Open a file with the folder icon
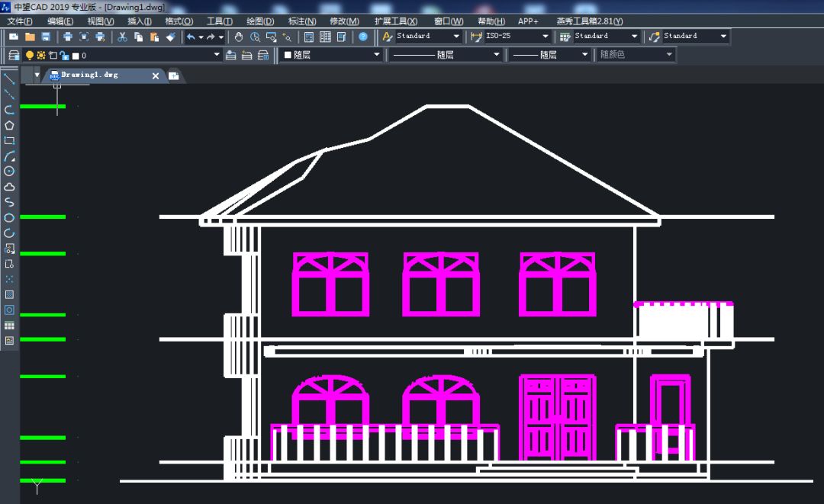 (x=30, y=37)
